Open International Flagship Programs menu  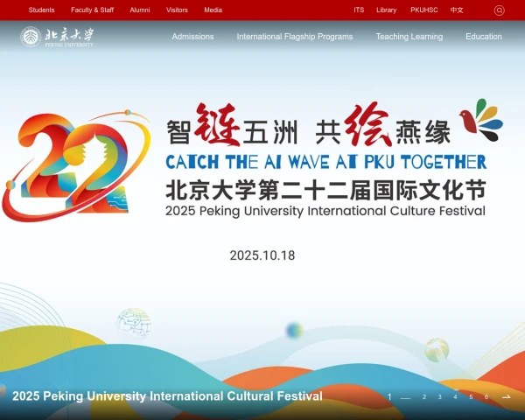tap(295, 37)
